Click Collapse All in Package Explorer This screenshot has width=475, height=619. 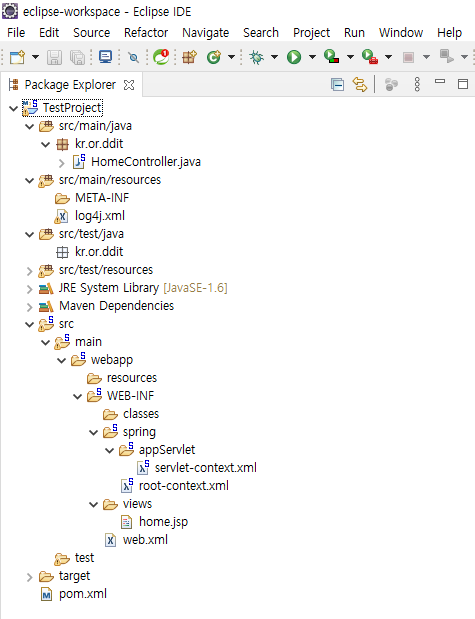[338, 84]
